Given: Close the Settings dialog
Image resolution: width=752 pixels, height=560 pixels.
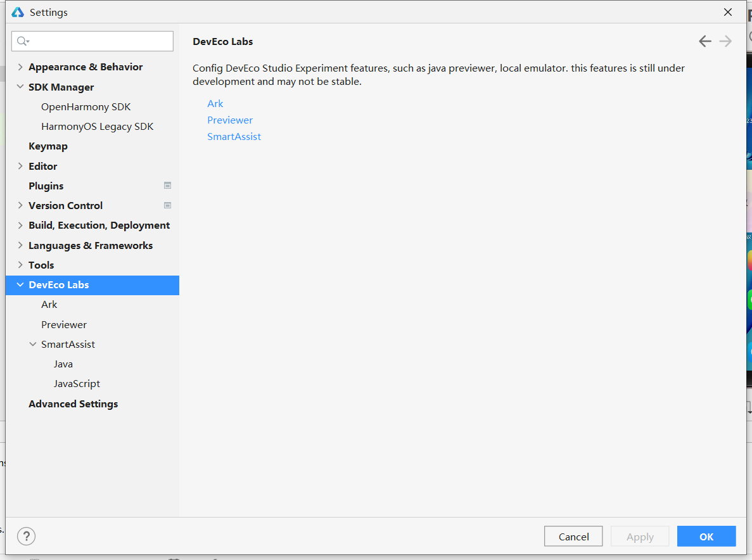Looking at the screenshot, I should coord(727,12).
